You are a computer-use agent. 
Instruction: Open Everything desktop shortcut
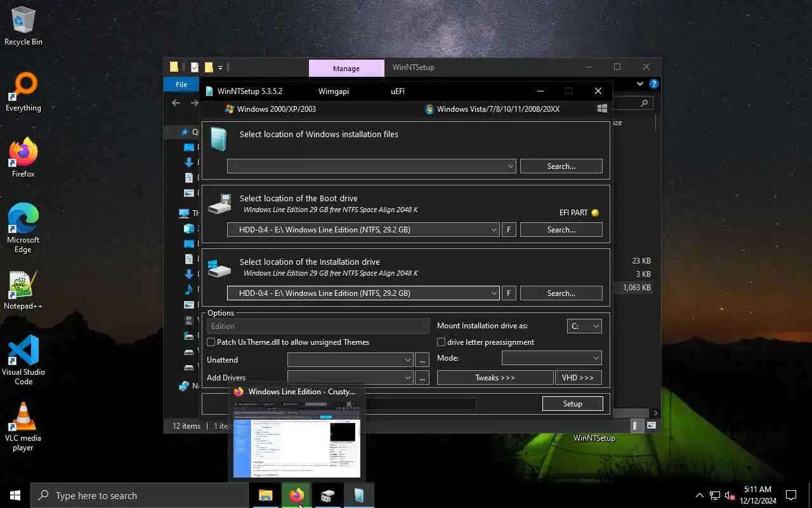[x=23, y=93]
